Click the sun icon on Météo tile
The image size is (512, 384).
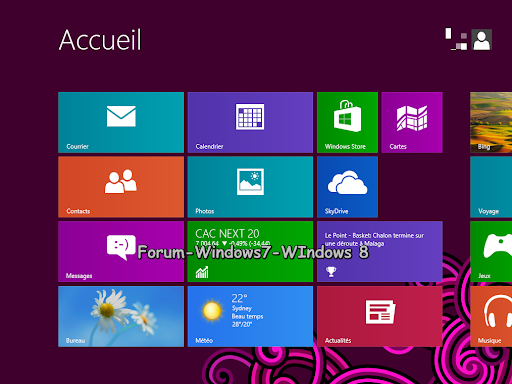(212, 311)
